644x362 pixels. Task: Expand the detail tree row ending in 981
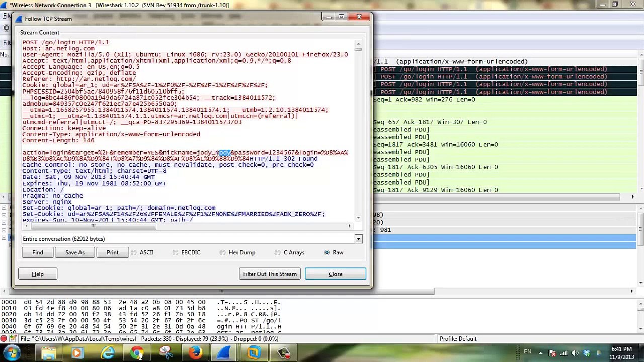(4, 230)
